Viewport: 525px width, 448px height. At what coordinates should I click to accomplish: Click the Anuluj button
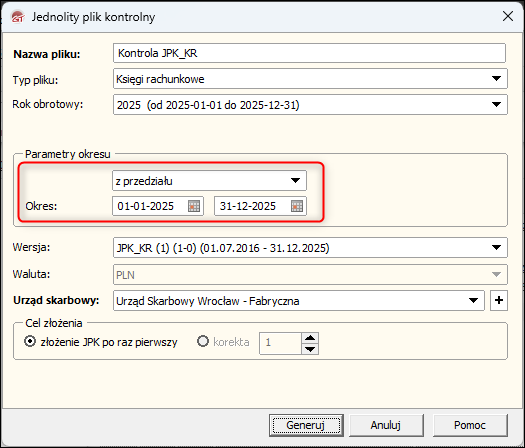pos(386,425)
